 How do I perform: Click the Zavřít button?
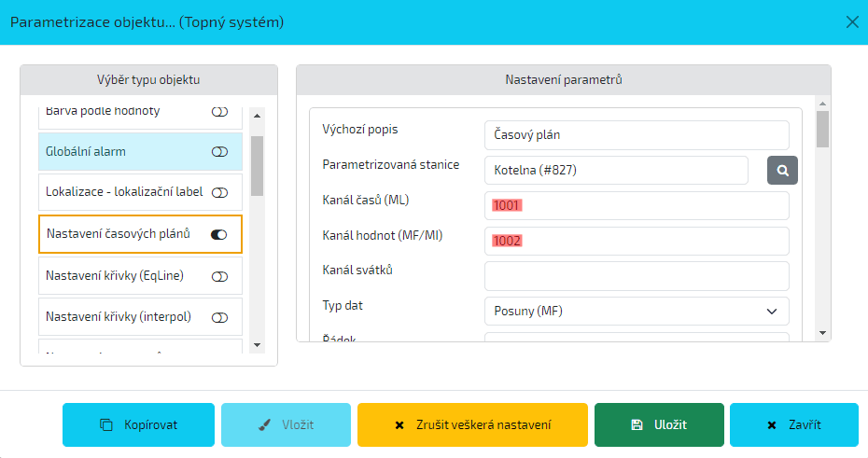(x=793, y=424)
